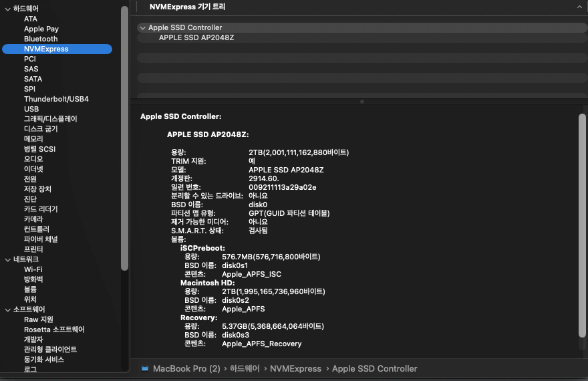Viewport: 588px width, 381px height.
Task: Click the iSCPreboot volume heading
Action: [x=202, y=248]
